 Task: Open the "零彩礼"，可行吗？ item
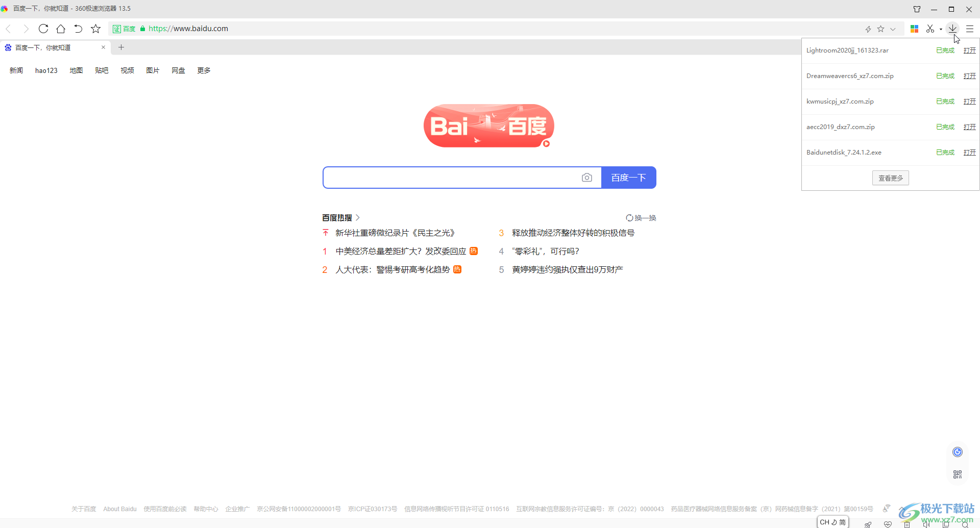pos(546,252)
